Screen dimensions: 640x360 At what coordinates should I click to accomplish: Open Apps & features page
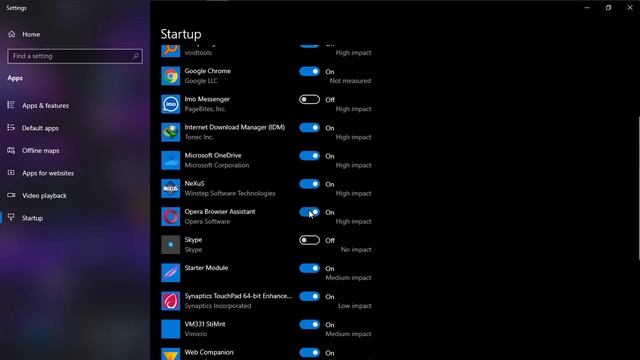click(x=75, y=105)
